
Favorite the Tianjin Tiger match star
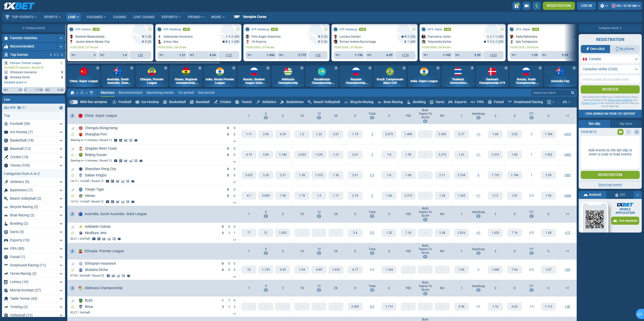point(73,196)
